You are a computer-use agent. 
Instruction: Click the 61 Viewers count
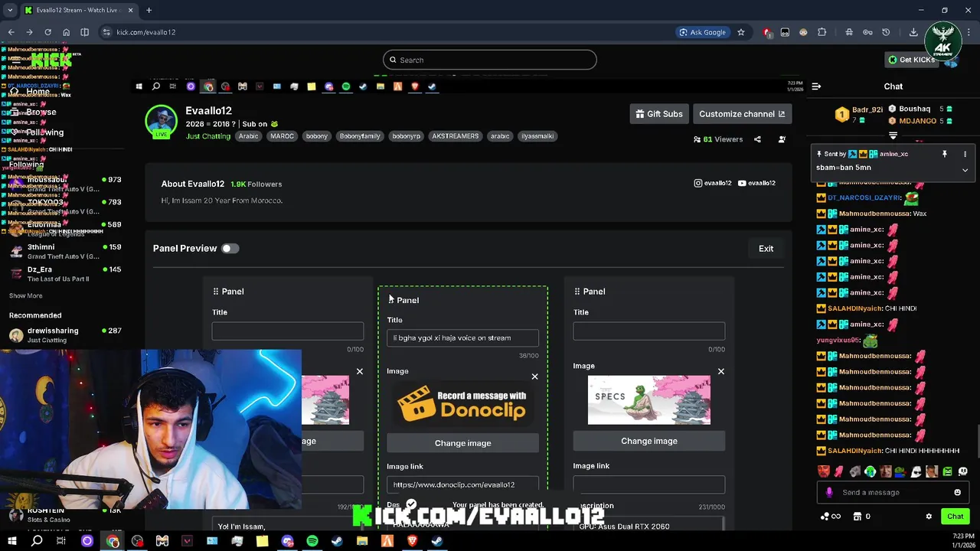[x=718, y=139]
